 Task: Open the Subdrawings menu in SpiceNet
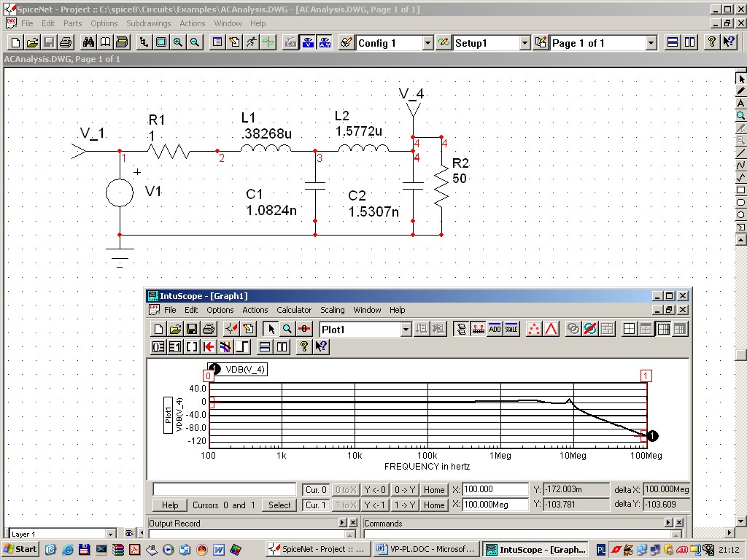coord(148,23)
